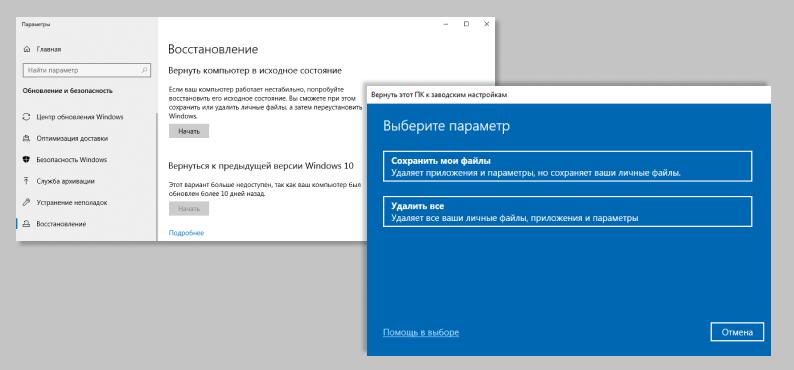794x370 pixels.
Task: Click the Найти параметр search field
Action: coord(87,70)
